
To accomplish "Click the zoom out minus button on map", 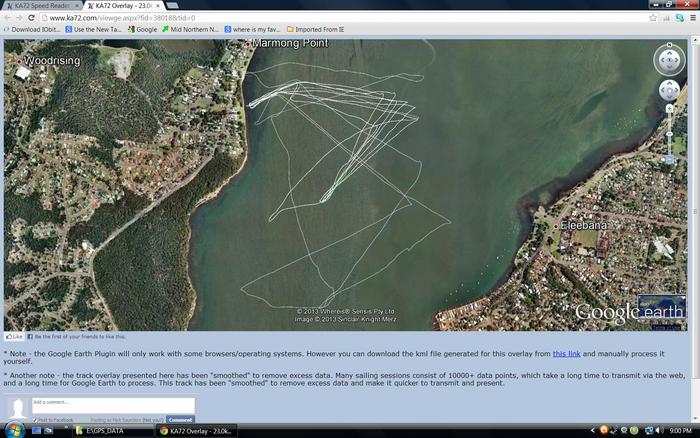I will click(x=670, y=158).
